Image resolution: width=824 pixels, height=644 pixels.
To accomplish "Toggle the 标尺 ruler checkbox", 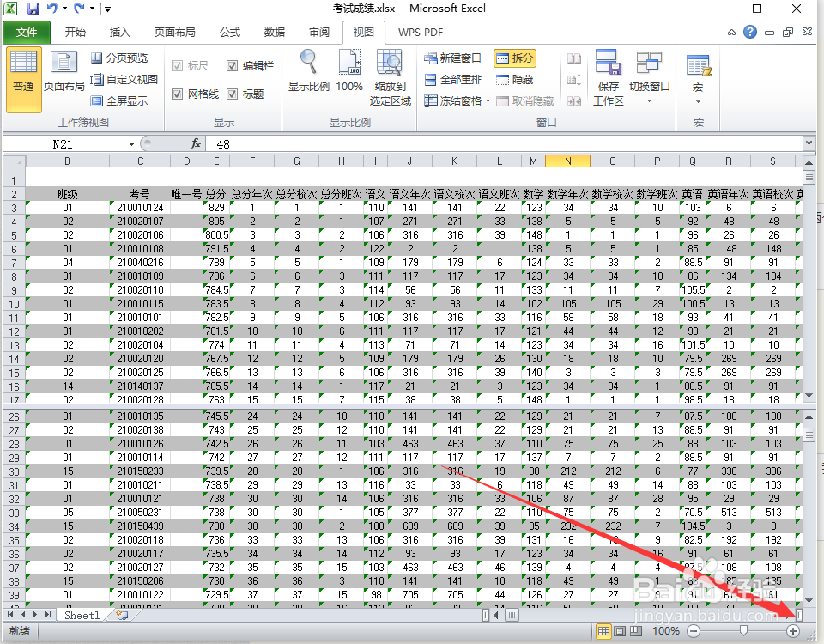I will coord(177,66).
